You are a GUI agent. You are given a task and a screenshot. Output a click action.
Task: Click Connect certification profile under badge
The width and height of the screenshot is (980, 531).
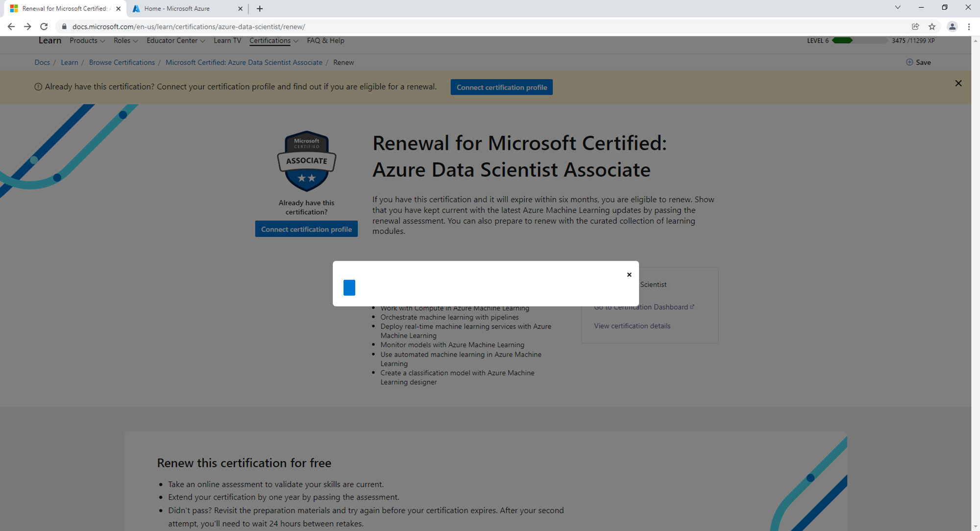point(306,229)
